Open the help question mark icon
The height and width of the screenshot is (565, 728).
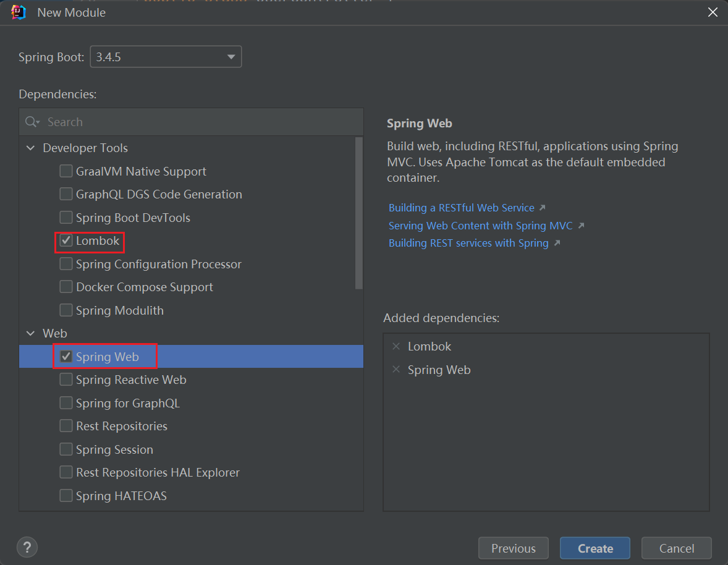click(27, 547)
